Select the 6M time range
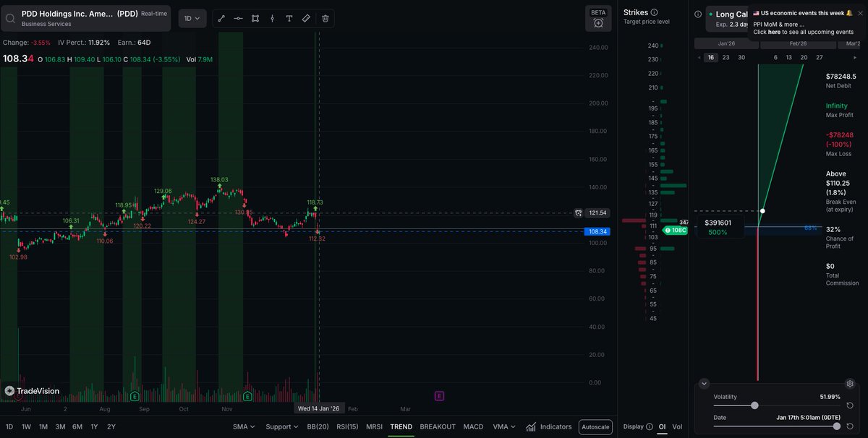Viewport: 868px width, 438px height. click(x=77, y=426)
